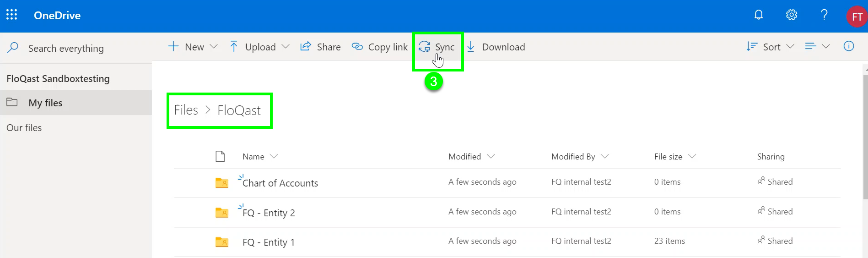Expand the view options chevron
868x258 pixels.
(x=826, y=46)
